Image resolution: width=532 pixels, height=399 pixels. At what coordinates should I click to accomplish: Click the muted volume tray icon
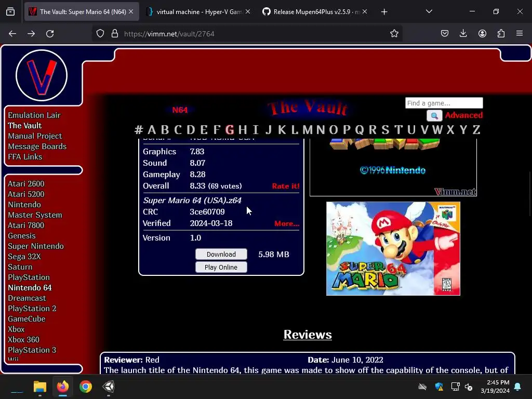(469, 387)
